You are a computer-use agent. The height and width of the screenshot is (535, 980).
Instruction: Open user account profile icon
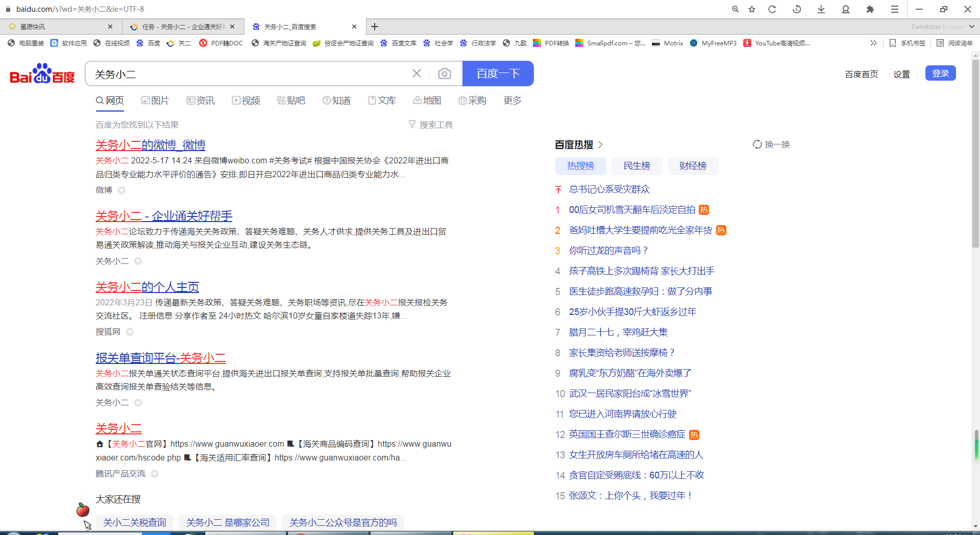click(x=846, y=9)
